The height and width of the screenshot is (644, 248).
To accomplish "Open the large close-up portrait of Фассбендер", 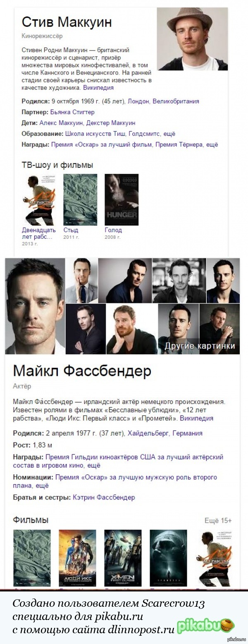I will pos(35,306).
